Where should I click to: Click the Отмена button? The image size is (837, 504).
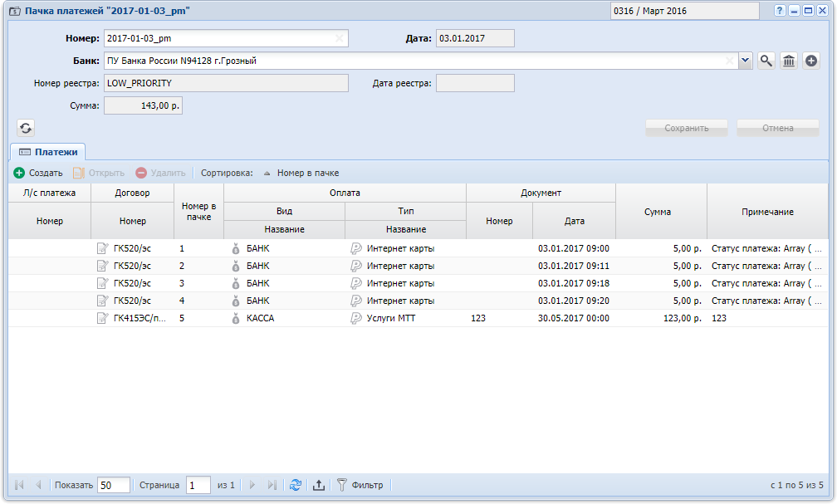[778, 128]
